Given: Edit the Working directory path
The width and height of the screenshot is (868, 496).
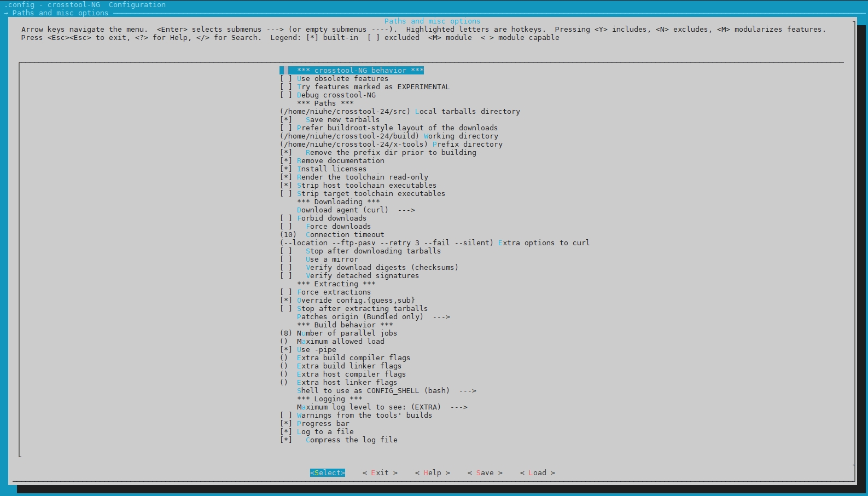Looking at the screenshot, I should pos(389,136).
